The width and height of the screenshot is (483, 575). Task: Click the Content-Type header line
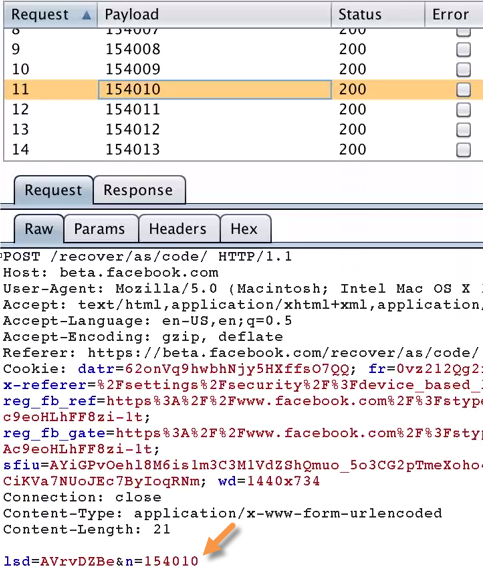(223, 513)
